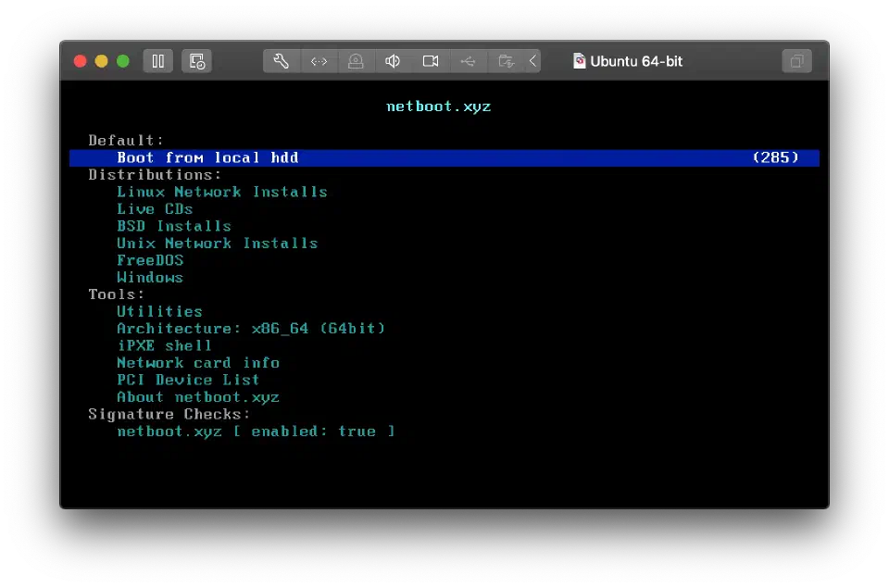The height and width of the screenshot is (588, 889).
Task: Click the camera device icon
Action: [x=431, y=61]
